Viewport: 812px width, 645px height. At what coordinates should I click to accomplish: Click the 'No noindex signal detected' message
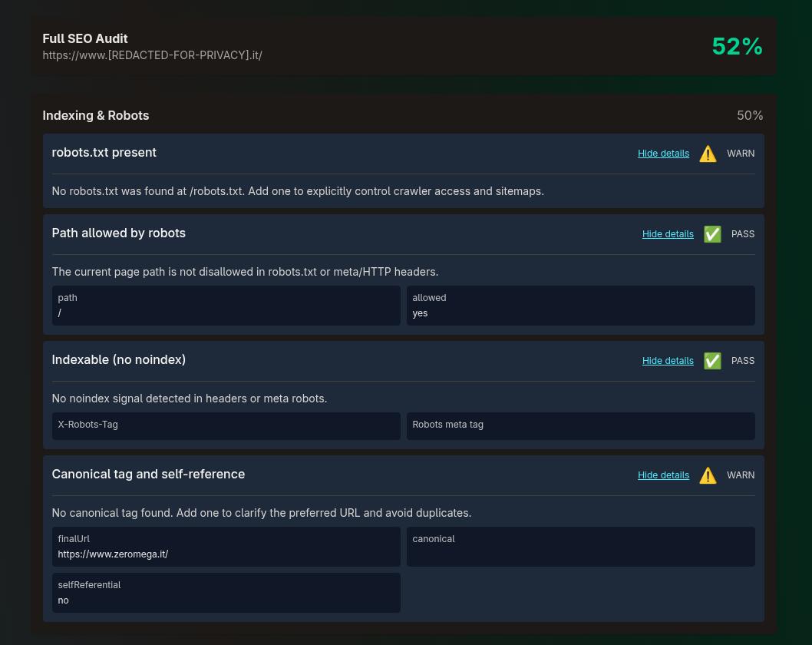point(190,399)
